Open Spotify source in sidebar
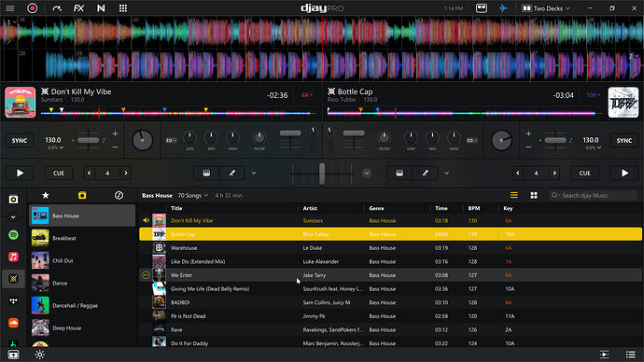644x362 pixels. 13,235
